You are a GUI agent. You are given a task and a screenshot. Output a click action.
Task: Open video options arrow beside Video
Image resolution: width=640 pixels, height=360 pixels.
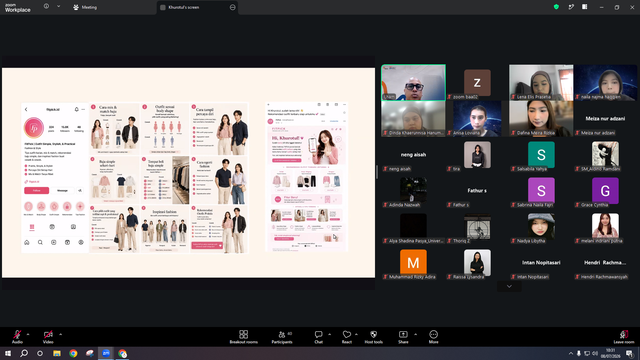(x=60, y=334)
